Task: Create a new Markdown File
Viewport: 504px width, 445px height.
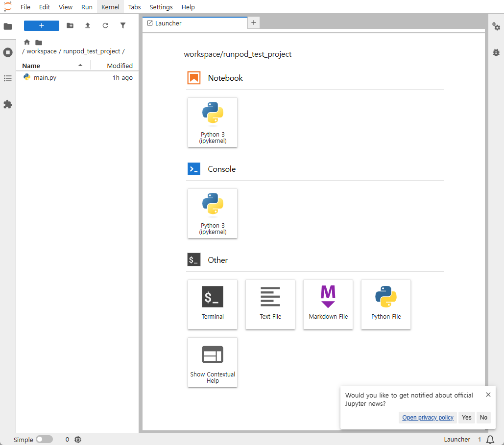Action: point(328,304)
